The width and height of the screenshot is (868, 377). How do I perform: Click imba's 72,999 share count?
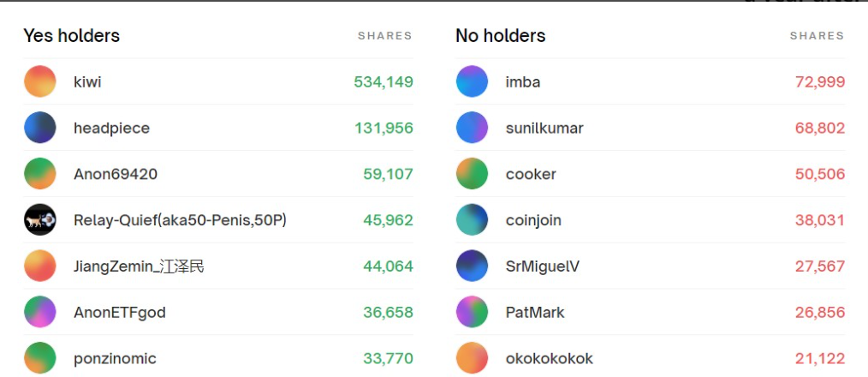tap(820, 82)
